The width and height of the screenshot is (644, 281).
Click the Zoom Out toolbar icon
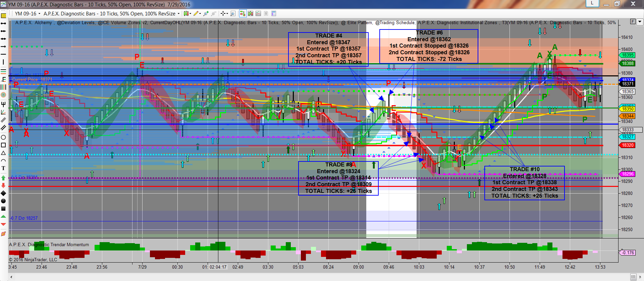point(214,13)
